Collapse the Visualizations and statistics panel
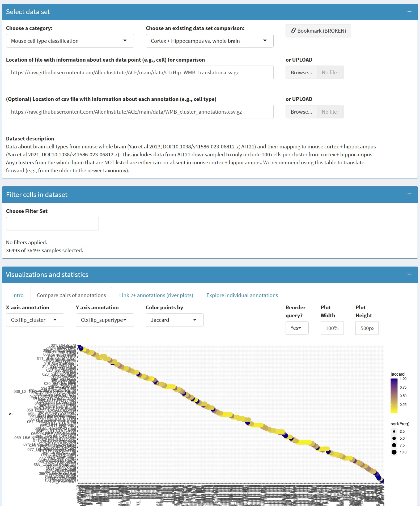420x506 pixels. click(409, 274)
